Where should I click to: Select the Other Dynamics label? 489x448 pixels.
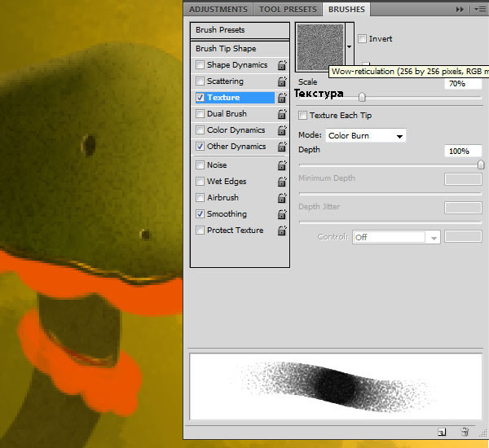[236, 147]
